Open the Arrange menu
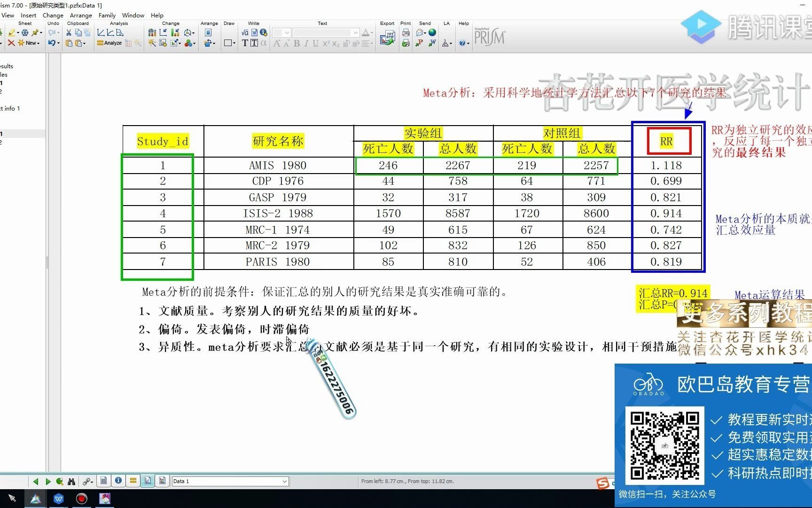This screenshot has width=812, height=508. pos(81,15)
